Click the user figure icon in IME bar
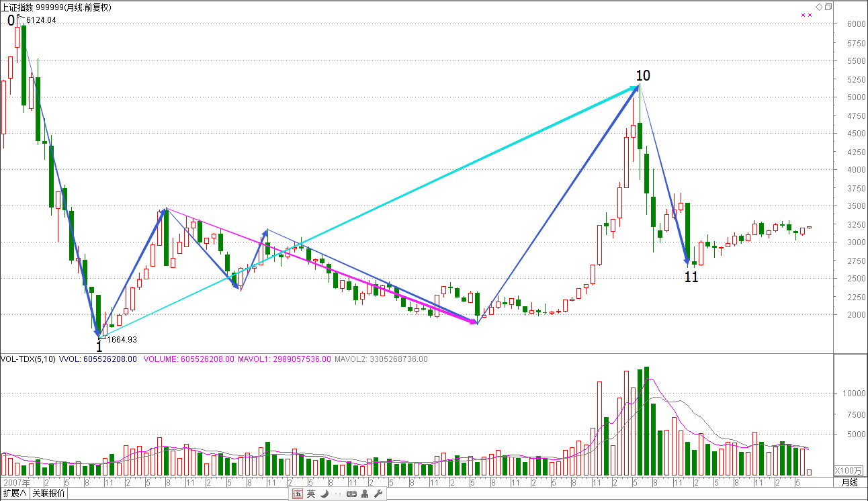 tap(365, 494)
